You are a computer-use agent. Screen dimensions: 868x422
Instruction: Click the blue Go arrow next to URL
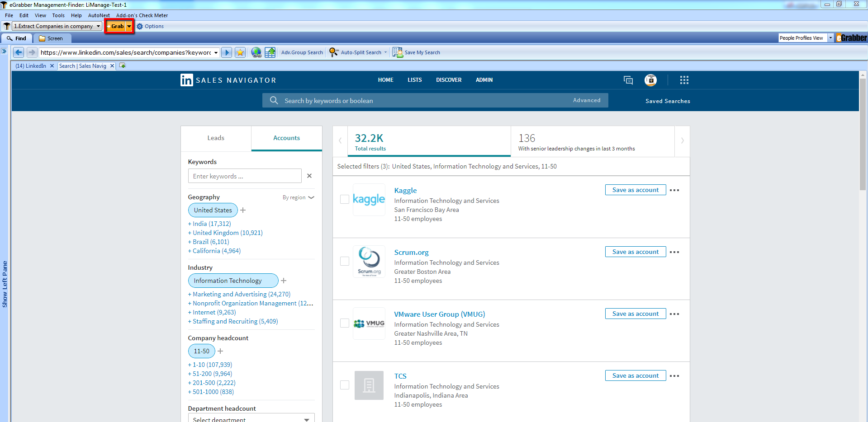click(x=227, y=52)
